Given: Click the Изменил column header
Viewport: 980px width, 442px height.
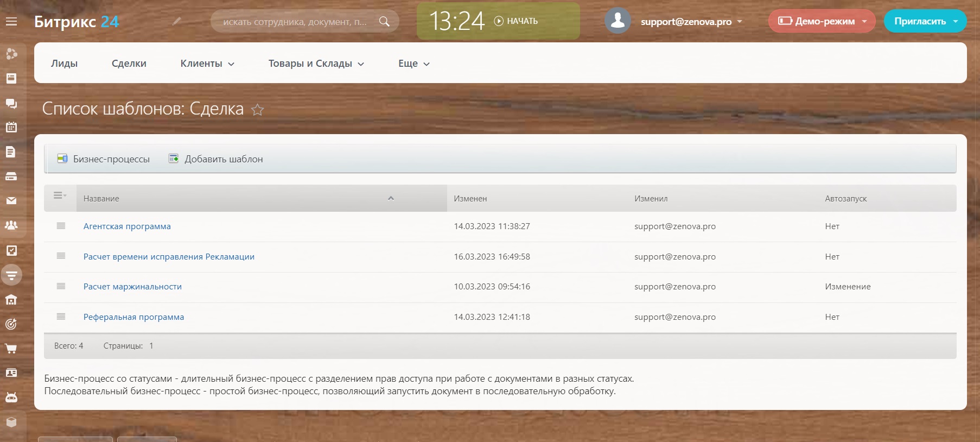Looking at the screenshot, I should 651,199.
